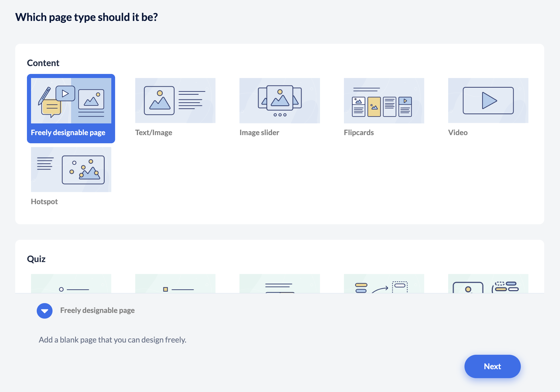
Task: Select the drag-and-drop assignment quiz thumbnail
Action: pyautogui.click(x=384, y=284)
